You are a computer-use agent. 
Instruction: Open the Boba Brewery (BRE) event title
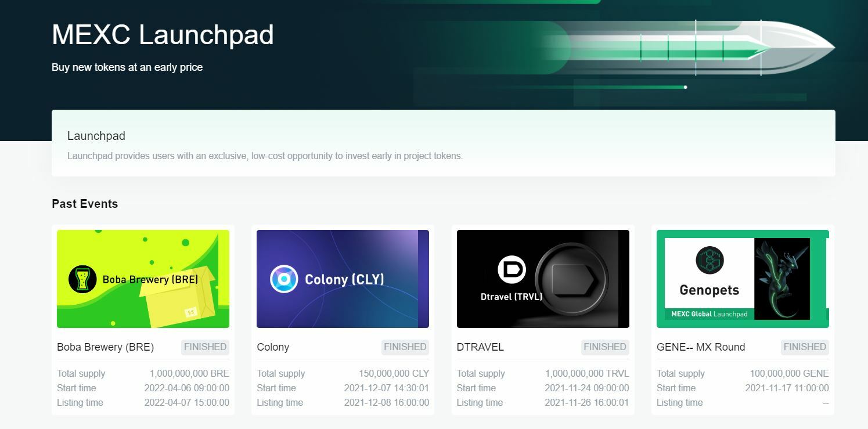coord(105,347)
